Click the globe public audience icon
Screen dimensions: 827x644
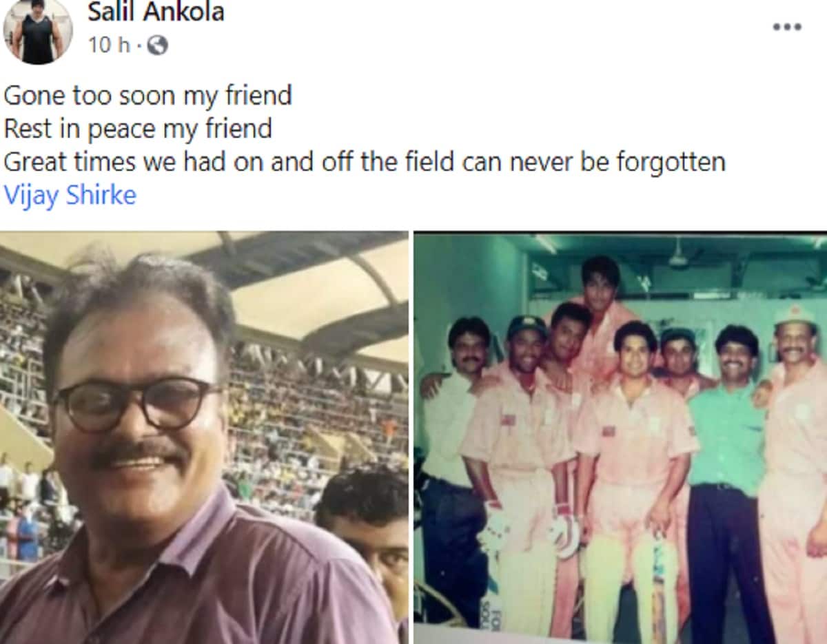157,46
